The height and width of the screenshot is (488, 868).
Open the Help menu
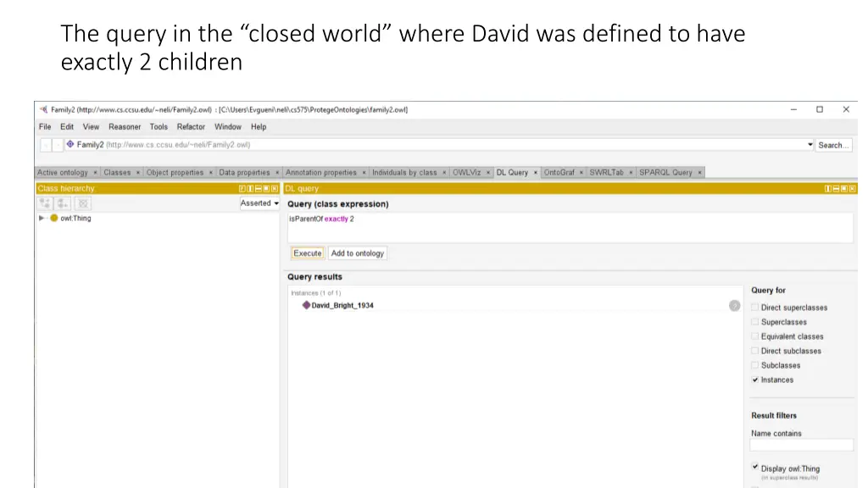click(x=259, y=127)
